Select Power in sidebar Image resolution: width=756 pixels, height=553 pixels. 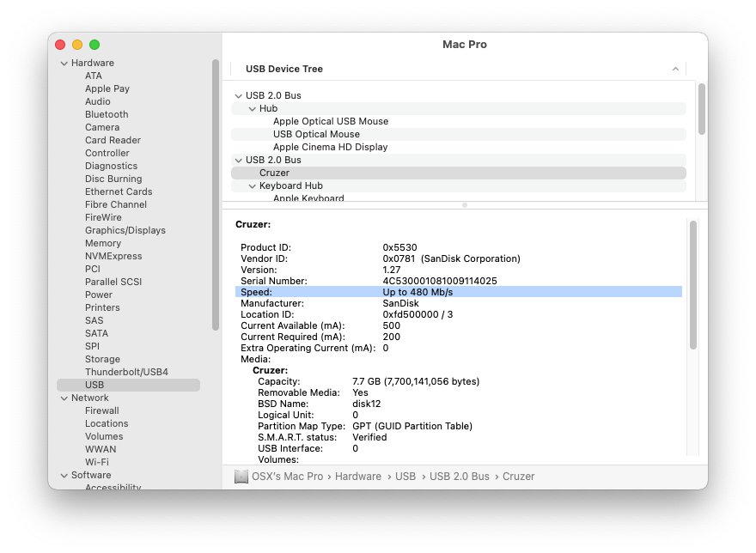click(x=98, y=295)
